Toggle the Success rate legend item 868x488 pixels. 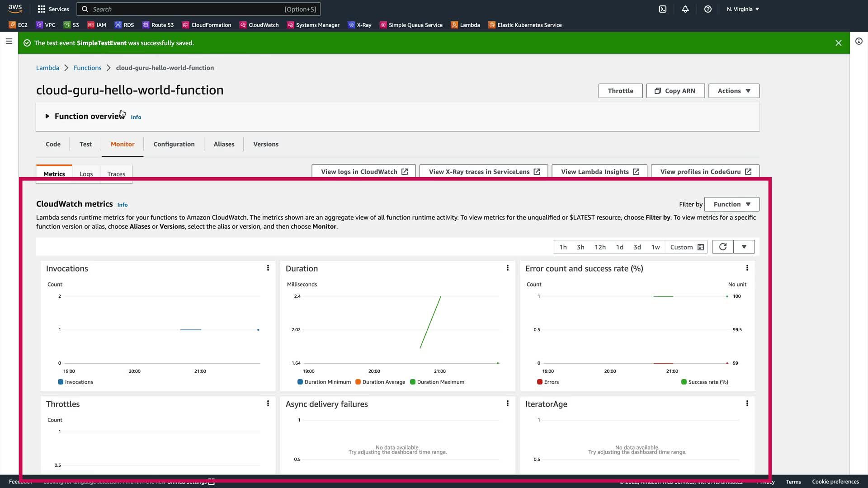(704, 382)
